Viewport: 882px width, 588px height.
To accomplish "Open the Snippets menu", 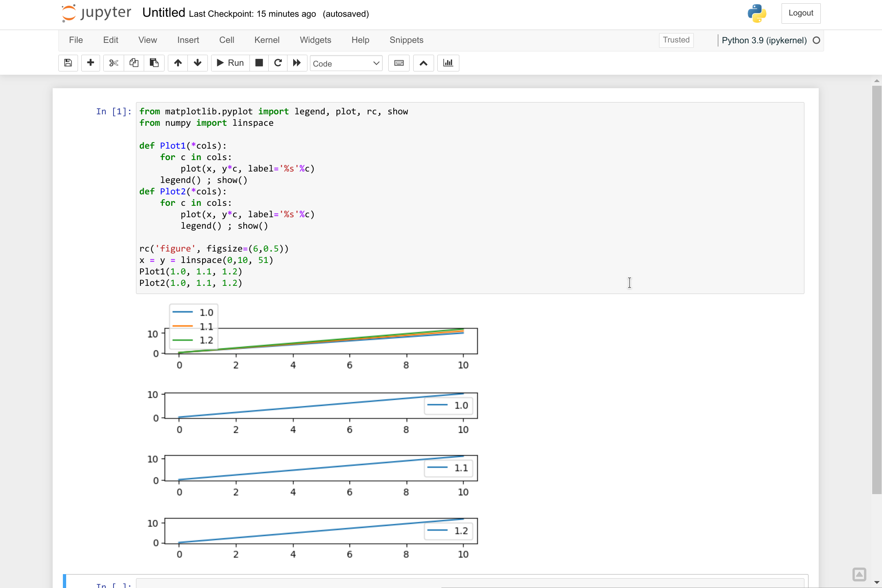I will point(406,40).
